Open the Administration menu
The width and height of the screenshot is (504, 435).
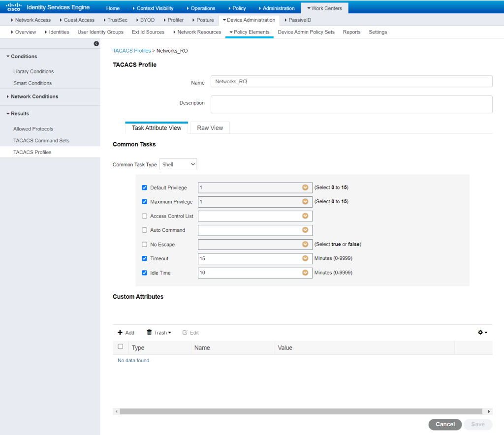pyautogui.click(x=277, y=8)
